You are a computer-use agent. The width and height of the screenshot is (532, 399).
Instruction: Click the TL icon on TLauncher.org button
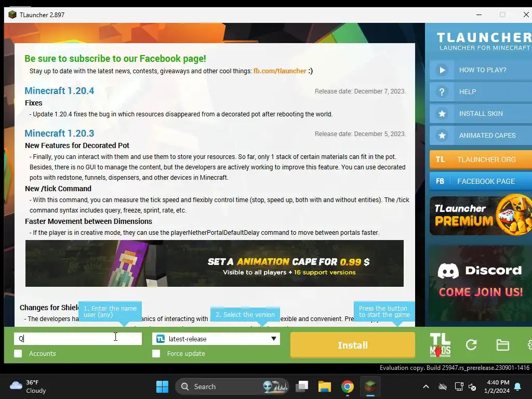pyautogui.click(x=440, y=159)
